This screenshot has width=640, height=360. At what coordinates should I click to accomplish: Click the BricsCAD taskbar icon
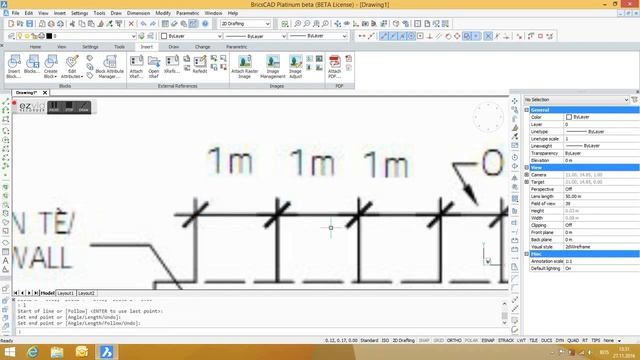tap(107, 352)
